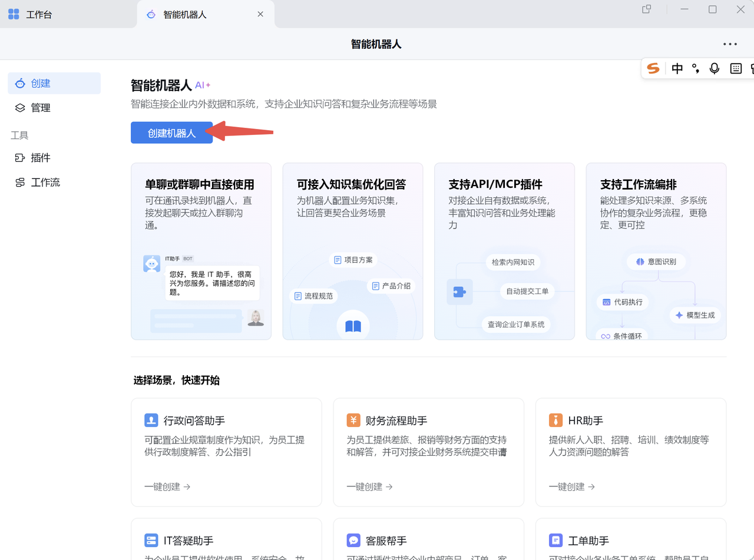Click the 行政问答助手 icon
The width and height of the screenshot is (754, 560).
151,420
